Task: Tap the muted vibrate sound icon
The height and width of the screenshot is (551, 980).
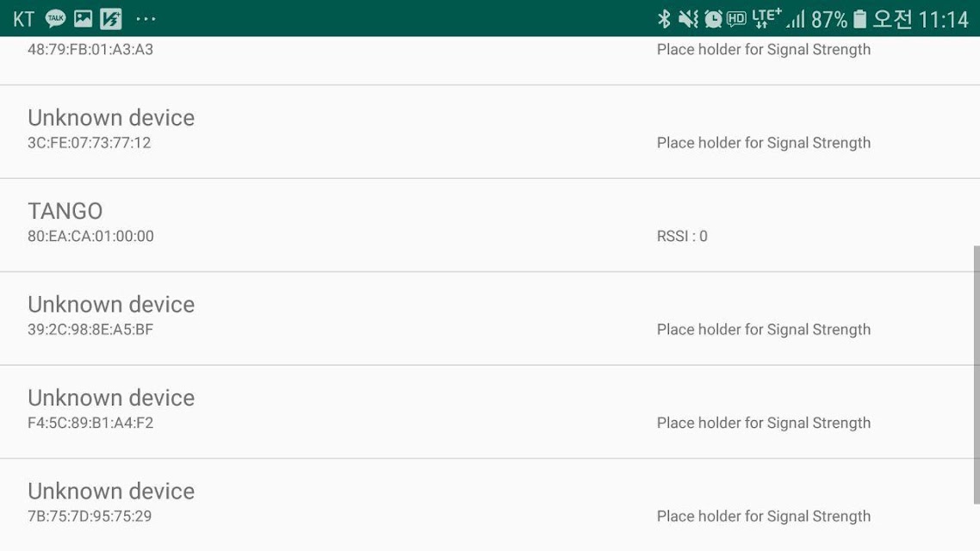Action: point(688,19)
